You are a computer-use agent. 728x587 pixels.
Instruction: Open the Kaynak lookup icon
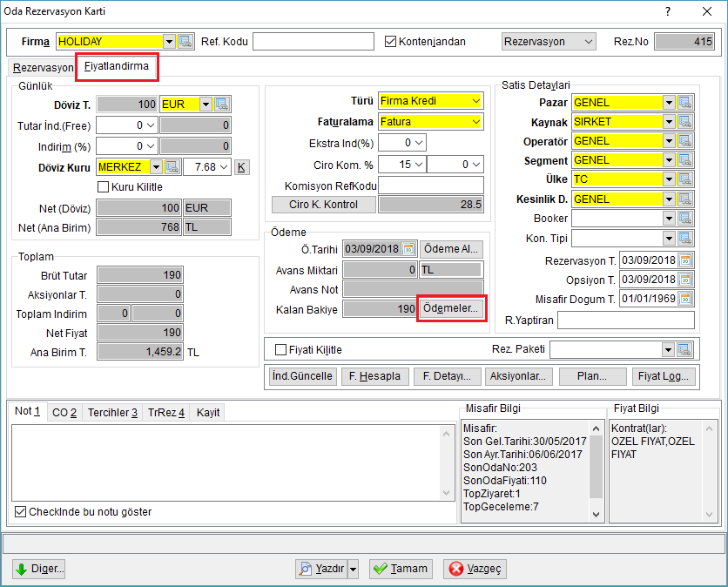684,122
